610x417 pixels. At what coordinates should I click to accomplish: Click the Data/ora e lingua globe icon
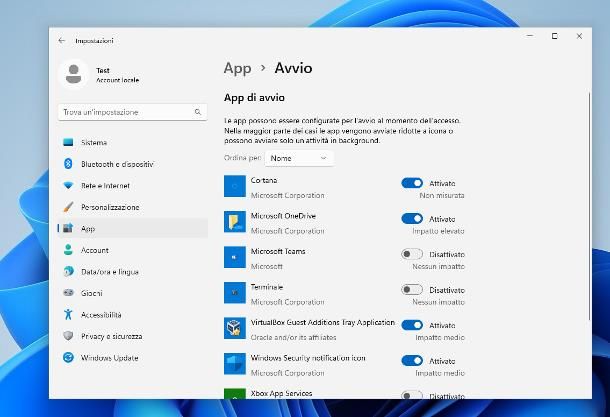coord(68,272)
